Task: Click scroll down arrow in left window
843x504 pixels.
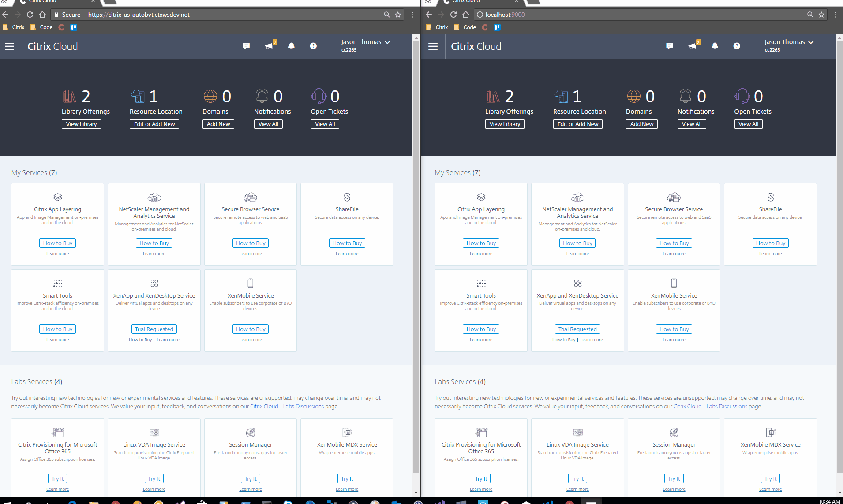Action: click(x=416, y=493)
